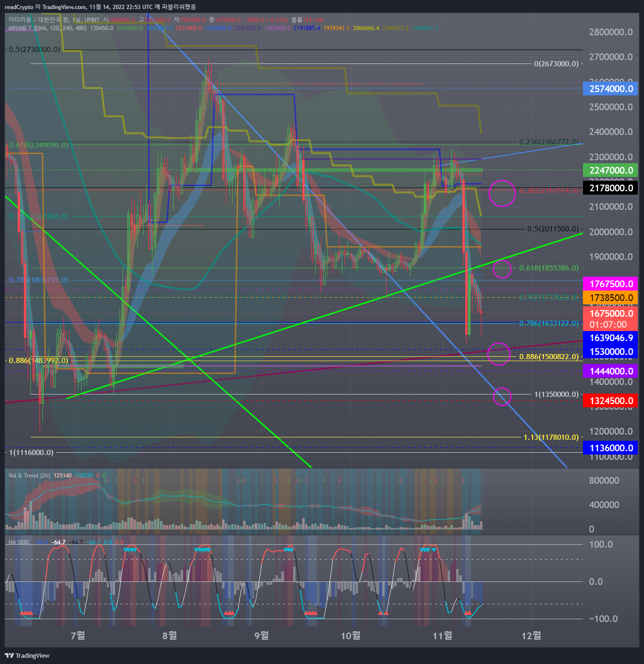Click the purple 1444000.0 price label
644x664 pixels.
[x=611, y=371]
